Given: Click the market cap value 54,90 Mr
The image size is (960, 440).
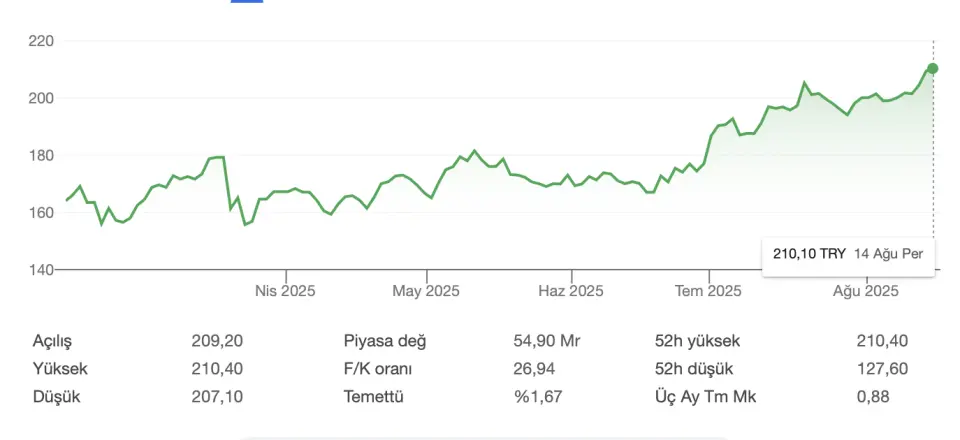Looking at the screenshot, I should (547, 341).
